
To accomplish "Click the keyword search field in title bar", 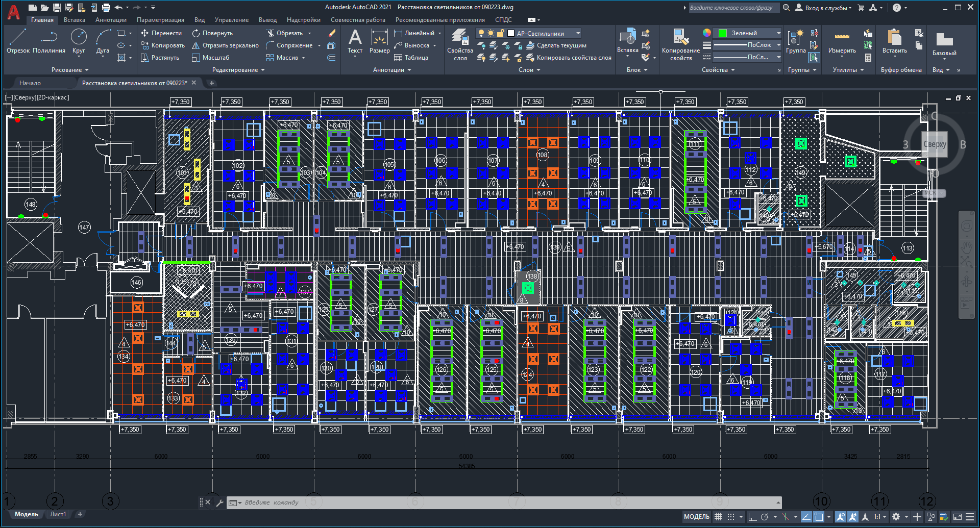I will (733, 8).
